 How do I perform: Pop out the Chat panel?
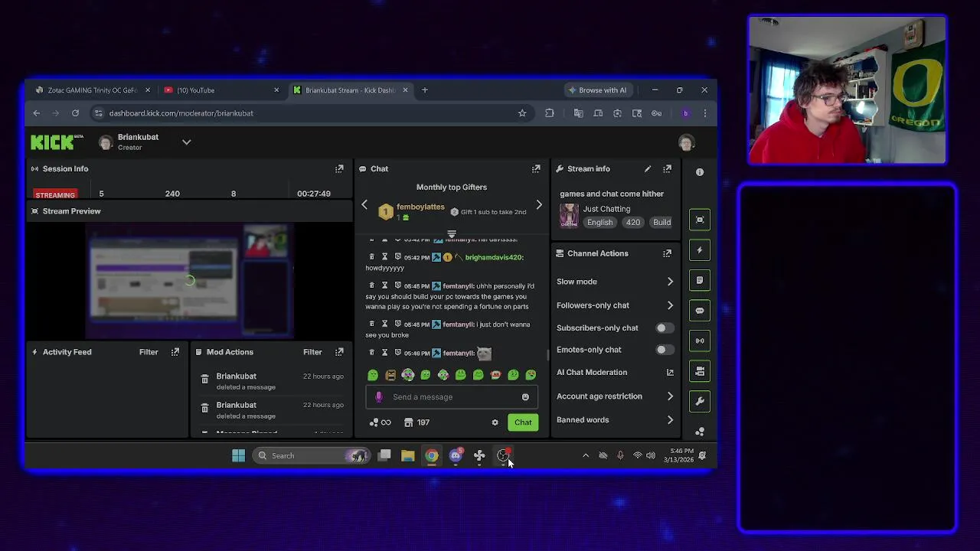pos(536,168)
